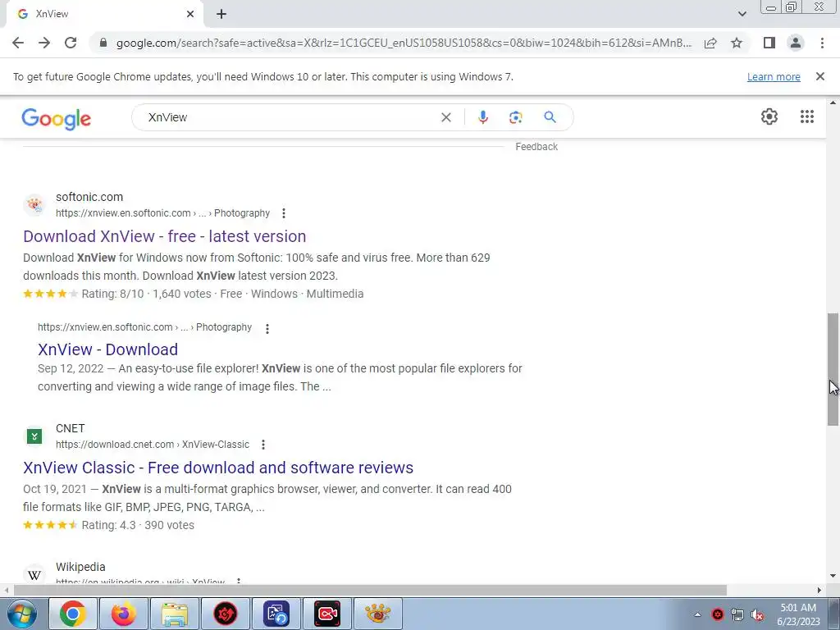The width and height of the screenshot is (840, 630).
Task: Submit search with magnifier icon
Action: 550,117
